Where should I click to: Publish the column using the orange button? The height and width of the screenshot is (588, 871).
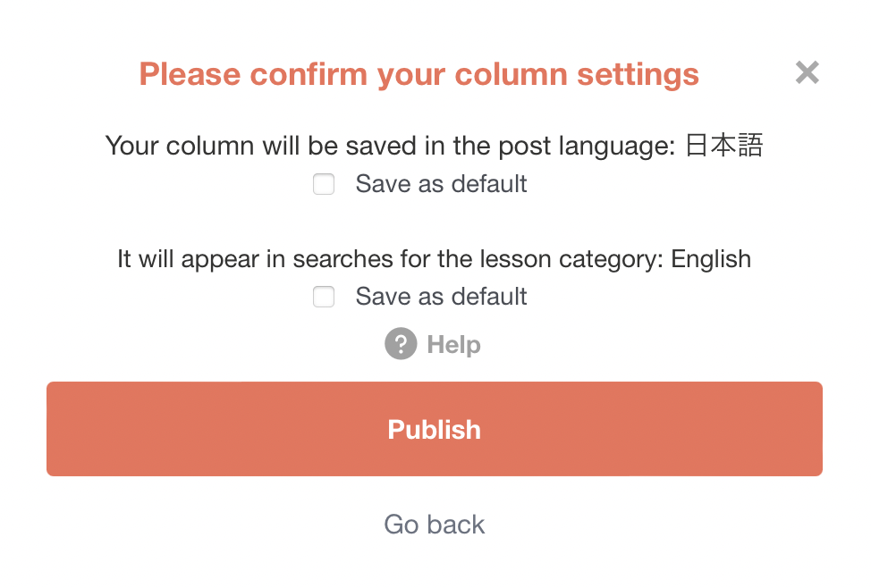click(x=435, y=429)
